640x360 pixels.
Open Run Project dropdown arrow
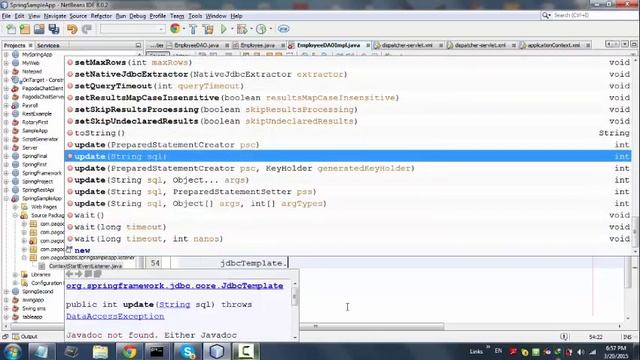pyautogui.click(x=232, y=29)
